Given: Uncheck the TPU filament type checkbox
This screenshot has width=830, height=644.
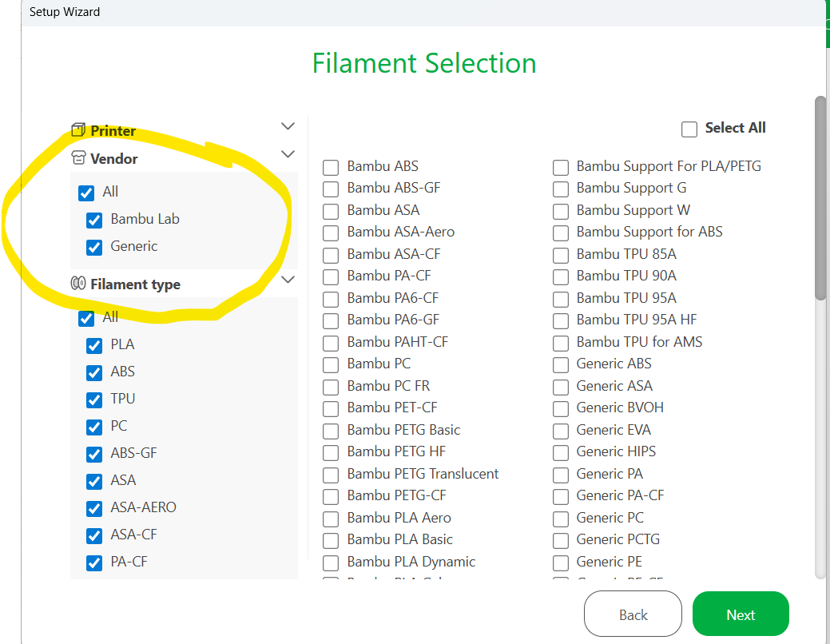Looking at the screenshot, I should click(94, 400).
